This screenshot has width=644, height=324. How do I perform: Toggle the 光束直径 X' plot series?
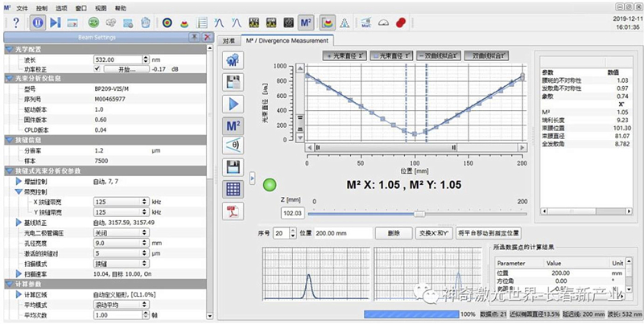(x=345, y=56)
